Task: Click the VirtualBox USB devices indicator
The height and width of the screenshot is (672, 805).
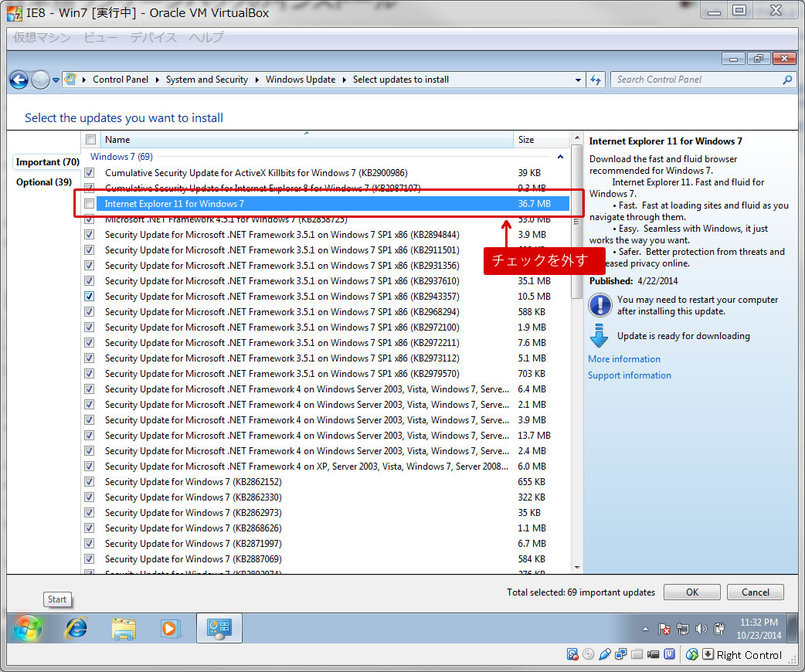Action: 605,654
